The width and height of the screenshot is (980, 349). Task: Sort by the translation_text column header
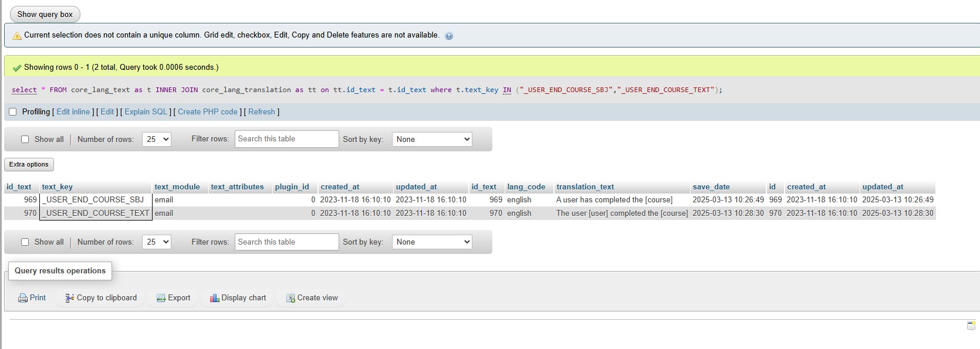(x=585, y=187)
